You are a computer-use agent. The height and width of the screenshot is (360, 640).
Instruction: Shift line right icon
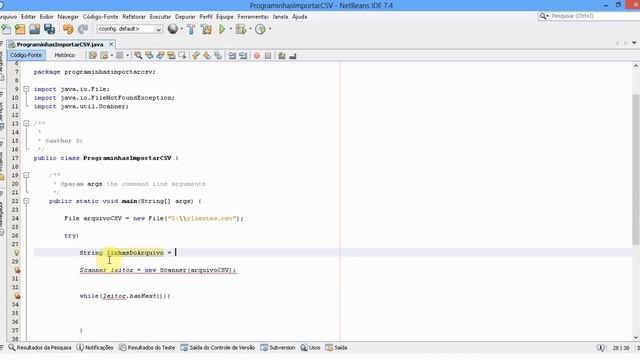point(243,56)
